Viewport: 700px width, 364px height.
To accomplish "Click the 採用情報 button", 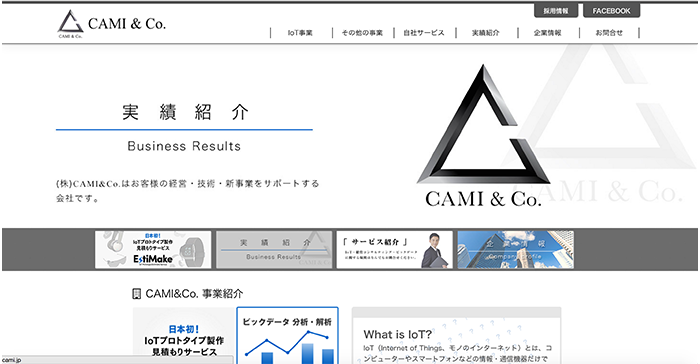I will (556, 11).
